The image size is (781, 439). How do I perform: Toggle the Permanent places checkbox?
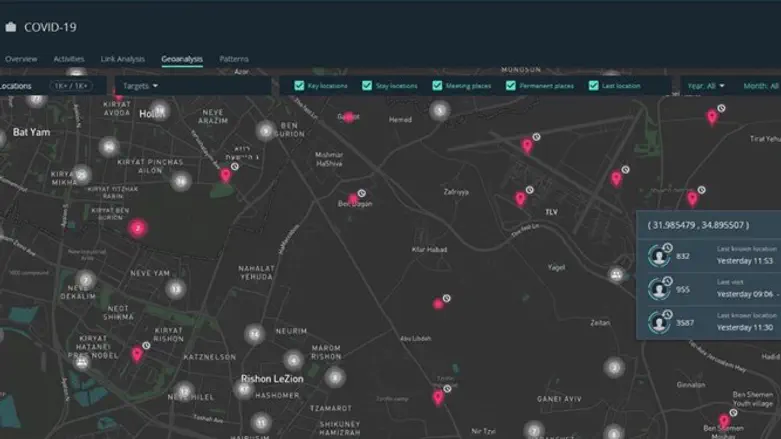(x=511, y=86)
